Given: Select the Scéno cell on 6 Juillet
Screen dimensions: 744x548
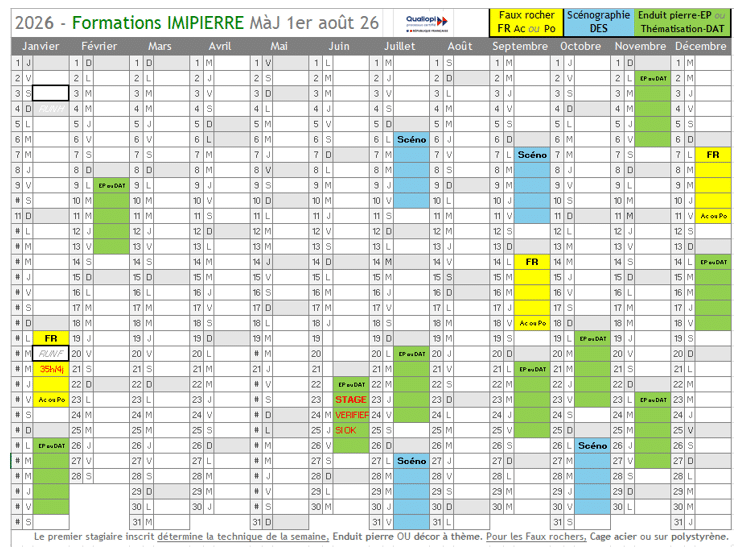Looking at the screenshot, I should click(411, 139).
